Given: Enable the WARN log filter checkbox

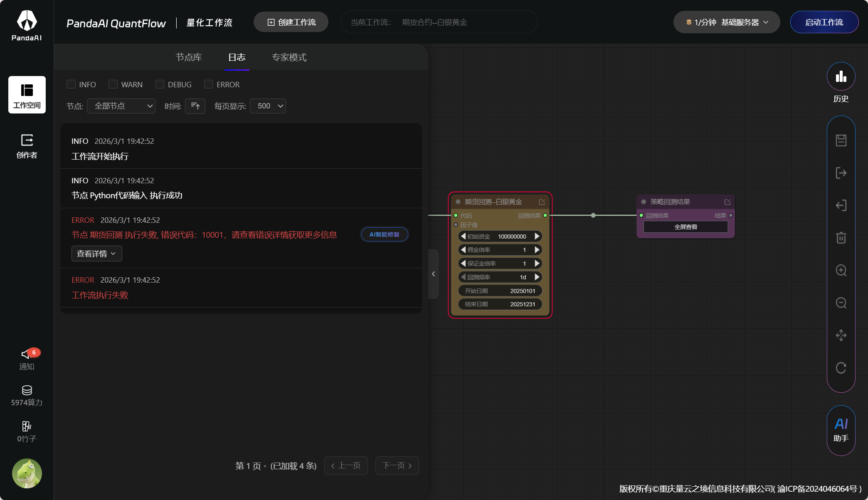Looking at the screenshot, I should [113, 84].
